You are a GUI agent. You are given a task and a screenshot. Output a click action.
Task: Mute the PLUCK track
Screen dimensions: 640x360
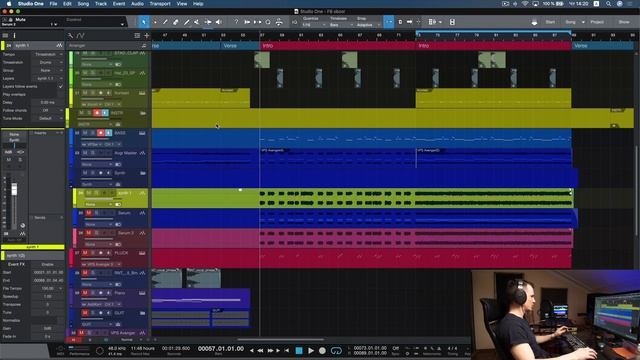(x=85, y=253)
